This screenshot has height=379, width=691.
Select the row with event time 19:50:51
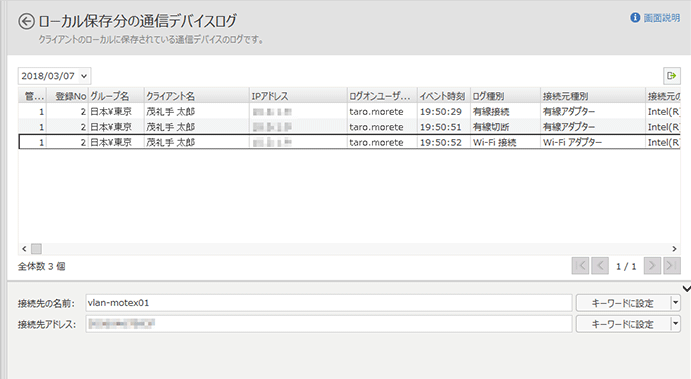click(x=349, y=127)
